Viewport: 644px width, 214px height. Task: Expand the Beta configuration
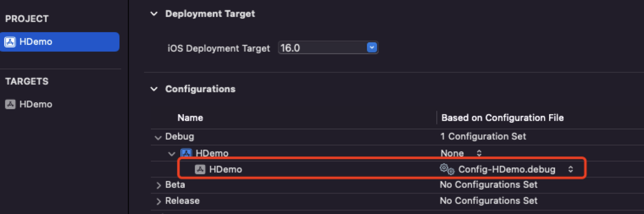tap(158, 185)
